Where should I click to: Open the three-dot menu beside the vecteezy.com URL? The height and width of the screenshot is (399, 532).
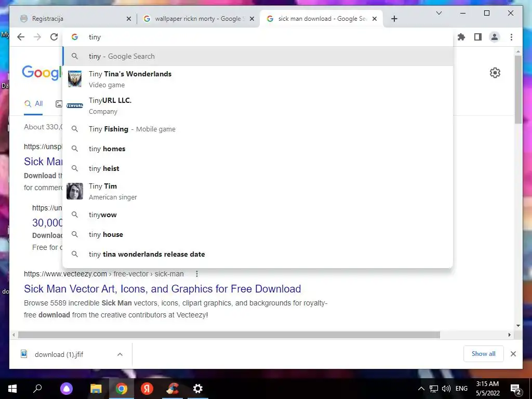click(x=197, y=274)
